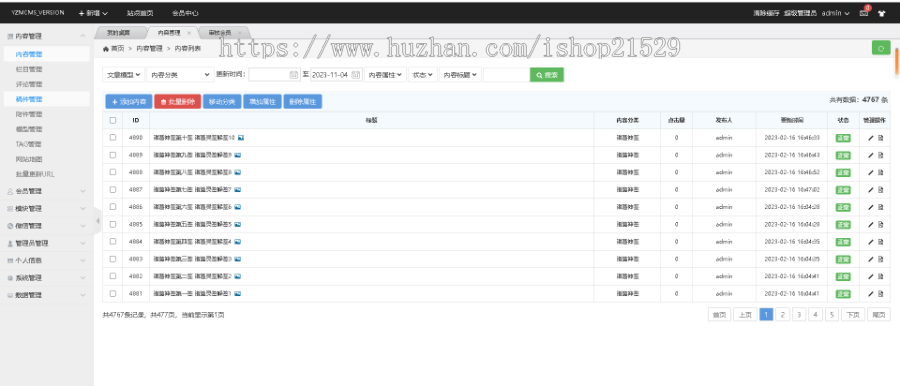Viewport: 900px width, 386px height.
Task: Click the edit pencil for row 4887
Action: [870, 190]
